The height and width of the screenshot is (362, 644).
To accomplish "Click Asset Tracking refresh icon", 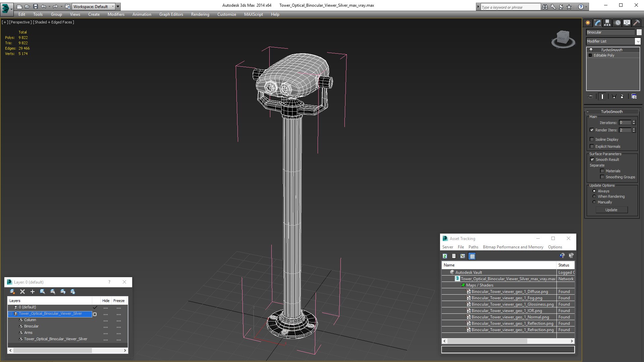I will click(x=445, y=256).
